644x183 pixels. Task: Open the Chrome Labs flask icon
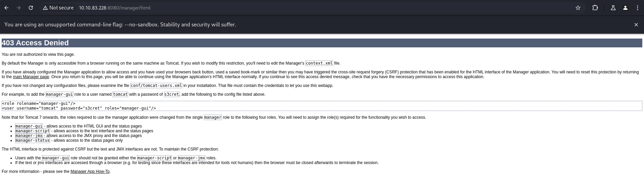[613, 8]
